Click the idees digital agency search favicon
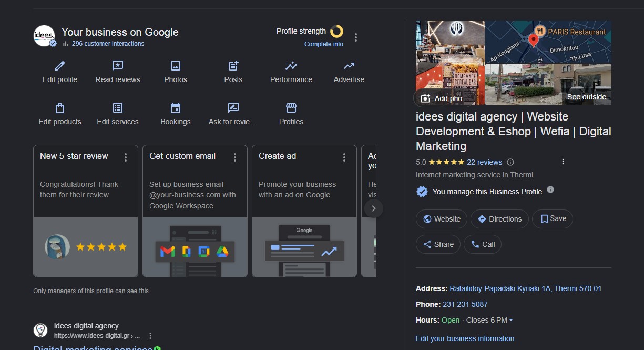The width and height of the screenshot is (644, 350). [40, 331]
